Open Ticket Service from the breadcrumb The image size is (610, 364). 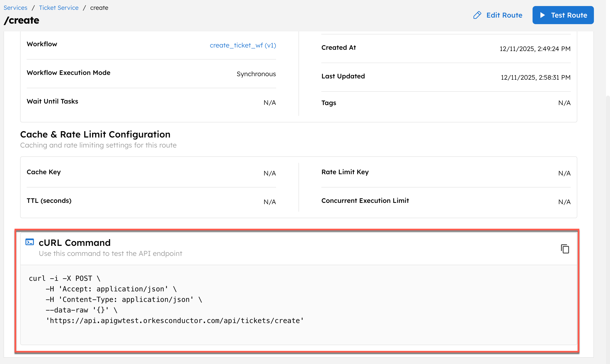point(59,8)
